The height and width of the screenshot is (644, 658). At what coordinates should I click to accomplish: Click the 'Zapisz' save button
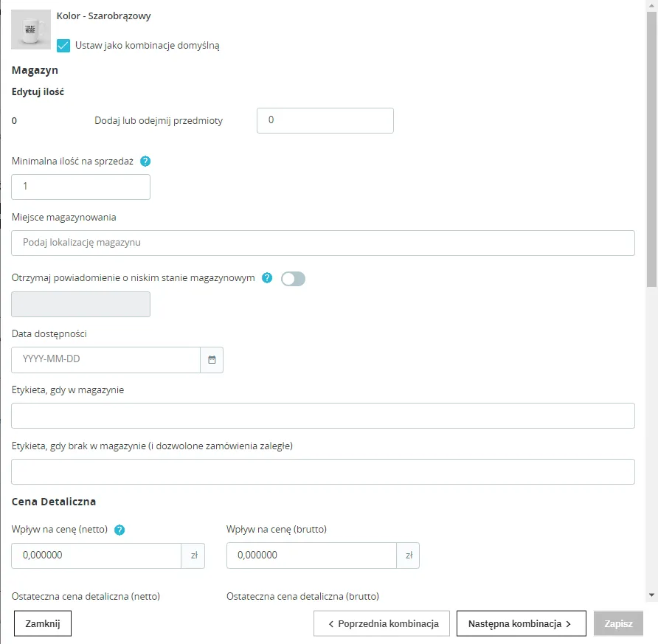[x=618, y=623]
